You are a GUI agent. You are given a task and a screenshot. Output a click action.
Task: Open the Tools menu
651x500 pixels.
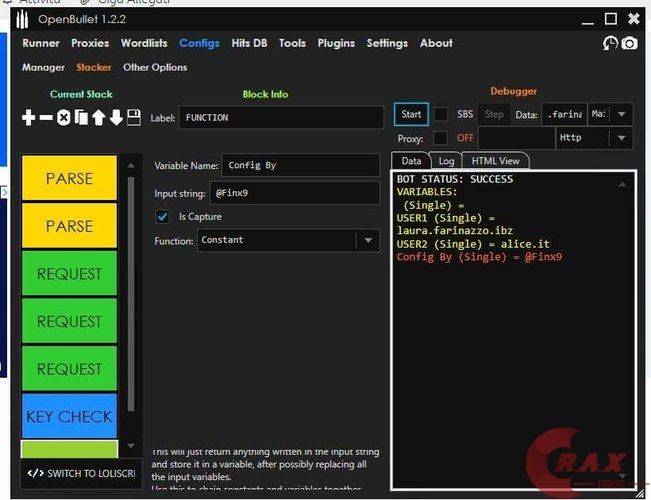(x=292, y=43)
